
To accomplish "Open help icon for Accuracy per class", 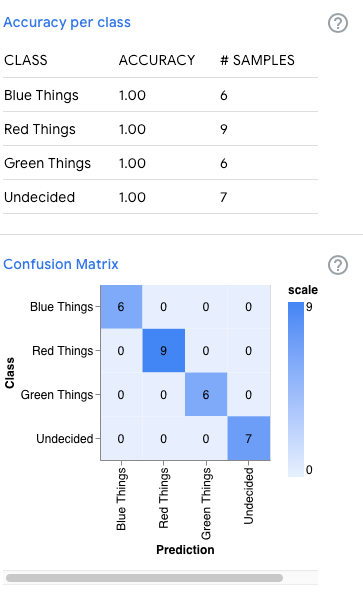I will click(338, 23).
